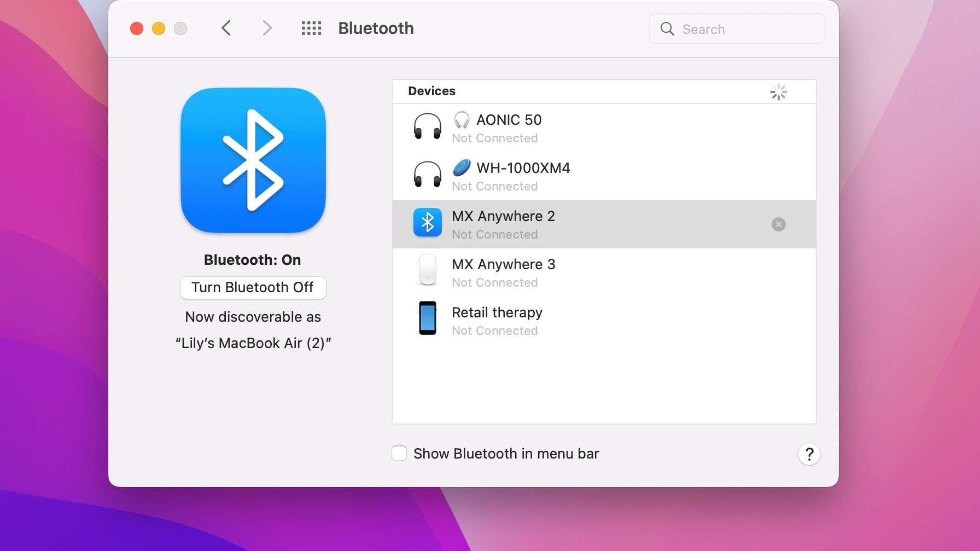Open the Help question mark button
980x551 pixels.
pos(809,454)
